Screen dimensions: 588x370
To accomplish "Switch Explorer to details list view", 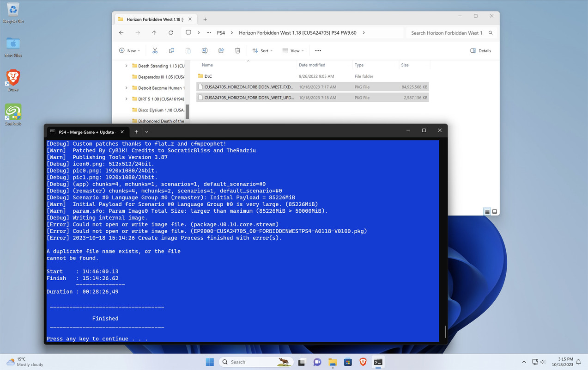I will coord(487,211).
